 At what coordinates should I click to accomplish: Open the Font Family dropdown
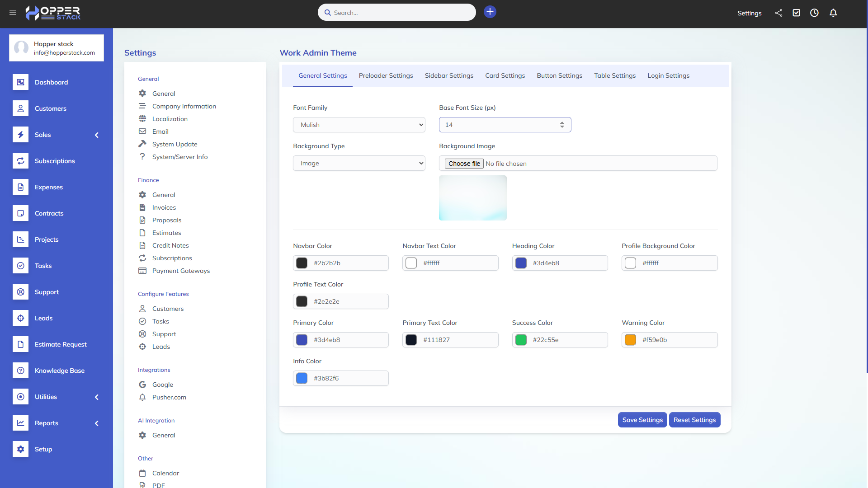tap(359, 125)
